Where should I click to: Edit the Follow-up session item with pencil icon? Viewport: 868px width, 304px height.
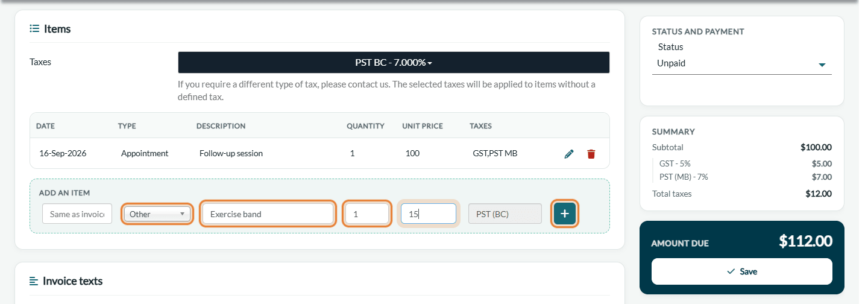[x=569, y=154]
